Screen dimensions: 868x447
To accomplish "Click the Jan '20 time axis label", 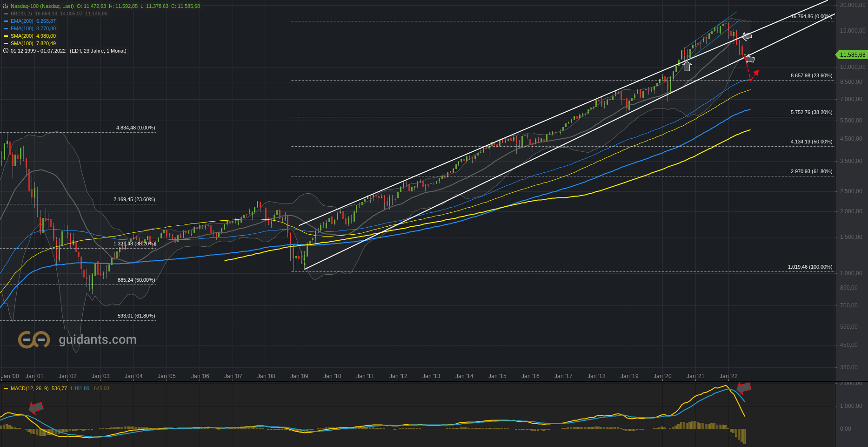I will 662,376.
